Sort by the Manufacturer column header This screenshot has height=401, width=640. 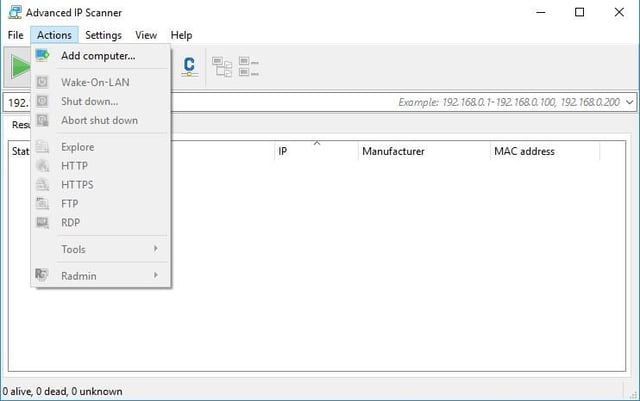(x=424, y=151)
